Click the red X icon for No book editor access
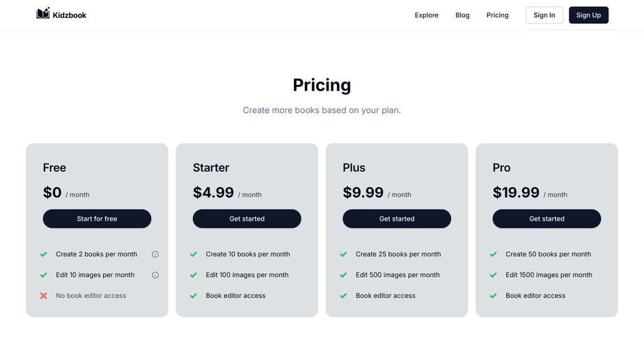 click(44, 295)
